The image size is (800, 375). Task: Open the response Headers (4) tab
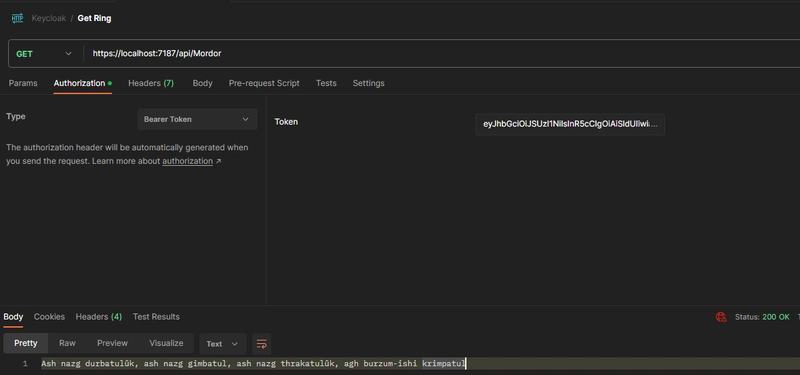99,317
